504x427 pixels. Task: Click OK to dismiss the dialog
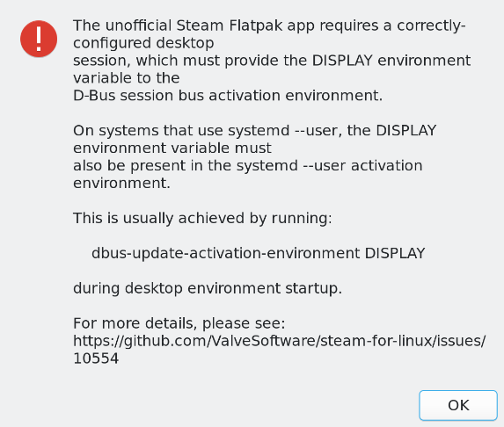458,405
